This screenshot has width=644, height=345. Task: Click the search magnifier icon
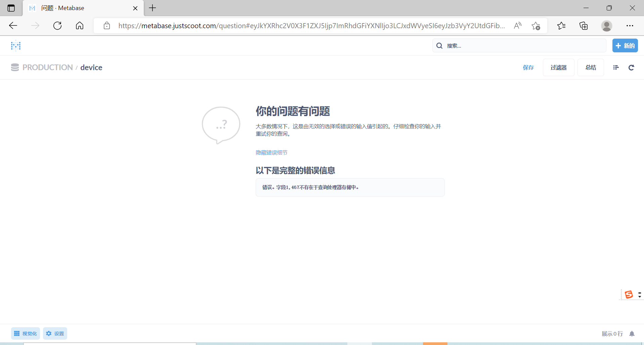point(440,45)
